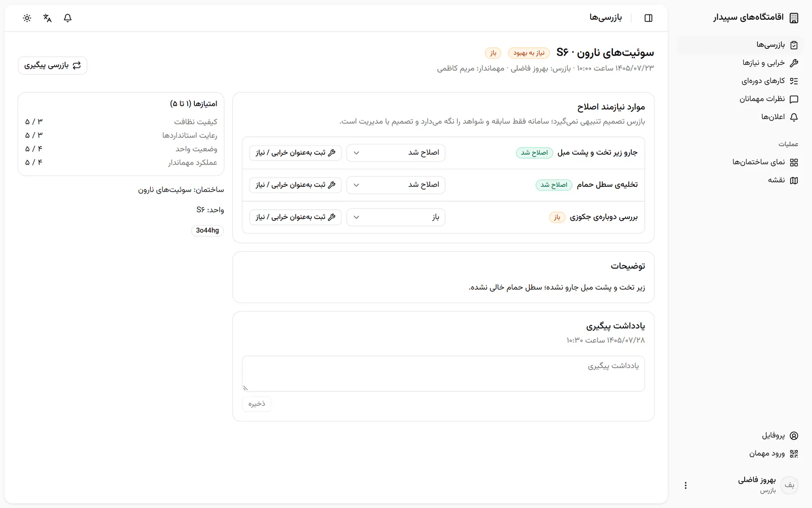Image resolution: width=812 pixels, height=508 pixels.
Task: Open the user menu three-dots icon
Action: coord(685,485)
